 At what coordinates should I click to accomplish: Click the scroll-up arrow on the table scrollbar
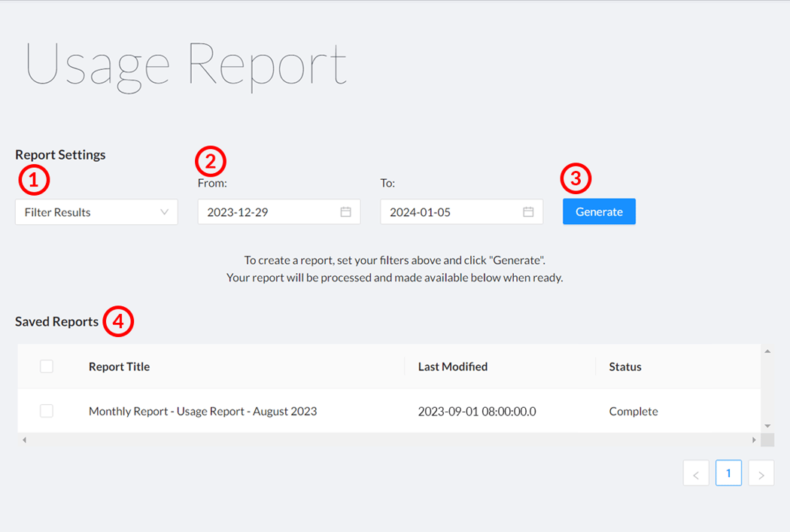click(768, 349)
